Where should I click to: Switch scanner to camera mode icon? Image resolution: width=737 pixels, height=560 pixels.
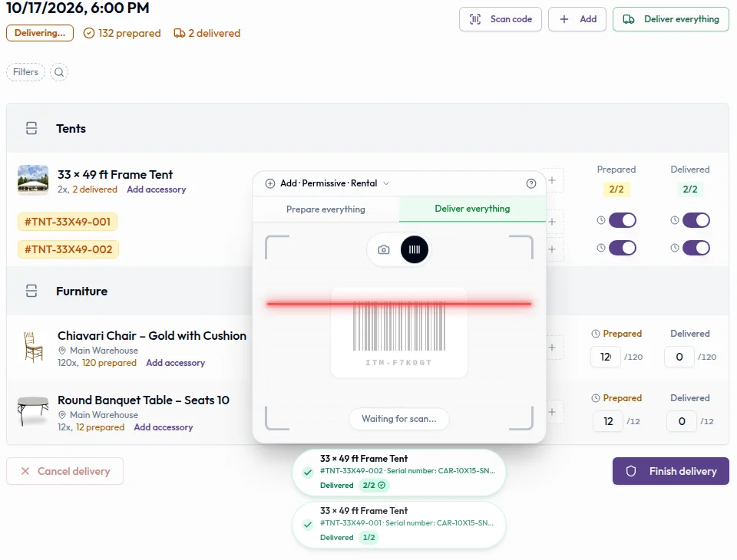point(384,249)
